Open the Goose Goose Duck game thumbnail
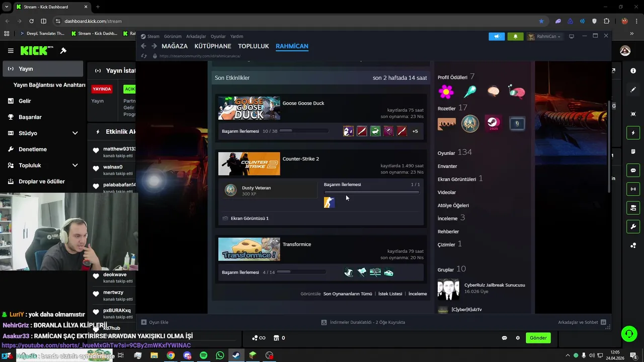Viewport: 644px width, 362px height. coord(249,108)
